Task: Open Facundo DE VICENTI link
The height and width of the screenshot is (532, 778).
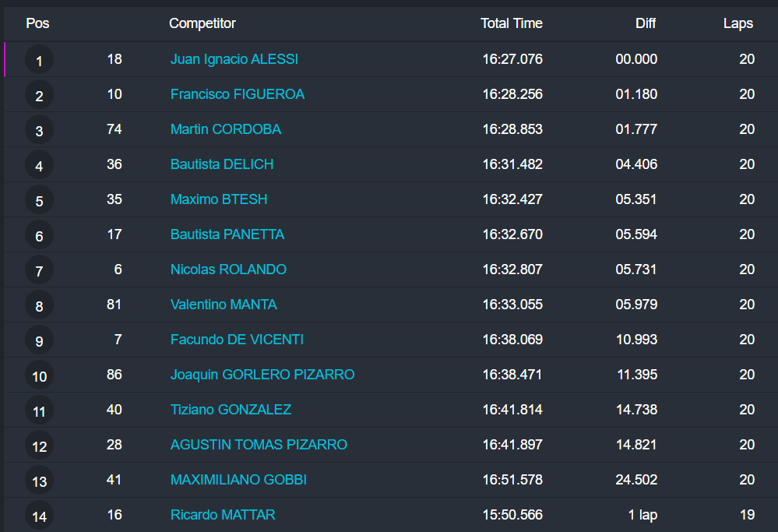Action: (237, 340)
